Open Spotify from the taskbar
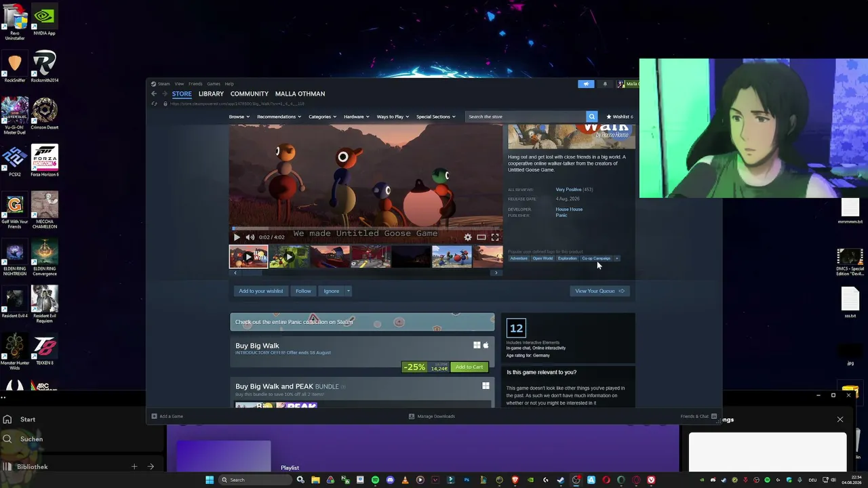The height and width of the screenshot is (488, 868). click(x=375, y=480)
